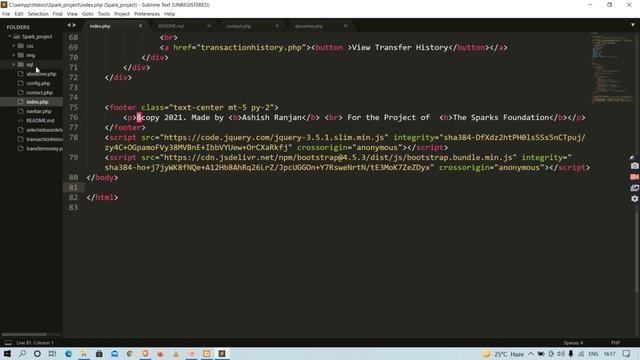Open Brave browser from the taskbar
Screen dimensions: 640x360
(x=145, y=353)
